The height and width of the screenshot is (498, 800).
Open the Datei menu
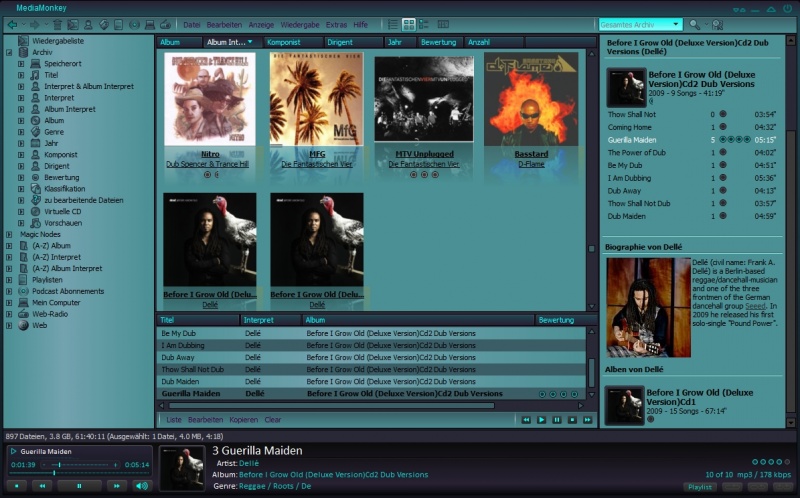point(192,24)
